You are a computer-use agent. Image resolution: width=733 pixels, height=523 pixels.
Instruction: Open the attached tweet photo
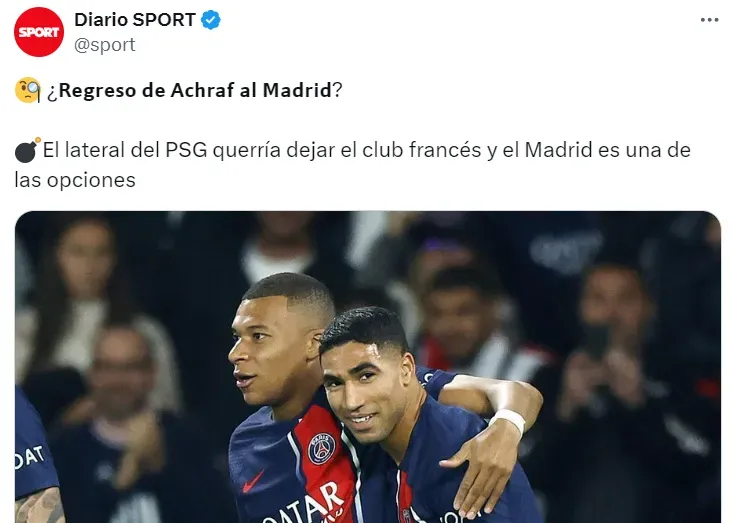point(368,367)
